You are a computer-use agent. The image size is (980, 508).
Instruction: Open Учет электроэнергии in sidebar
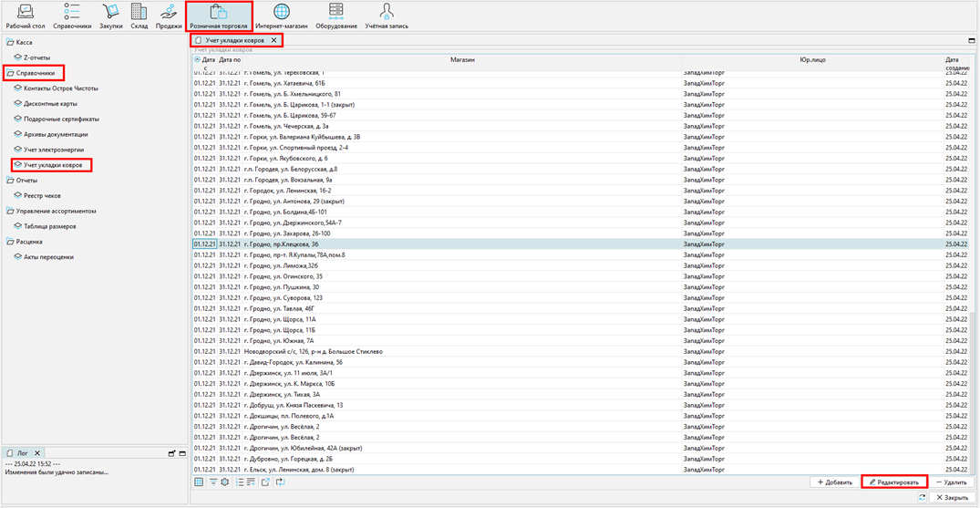pyautogui.click(x=53, y=150)
